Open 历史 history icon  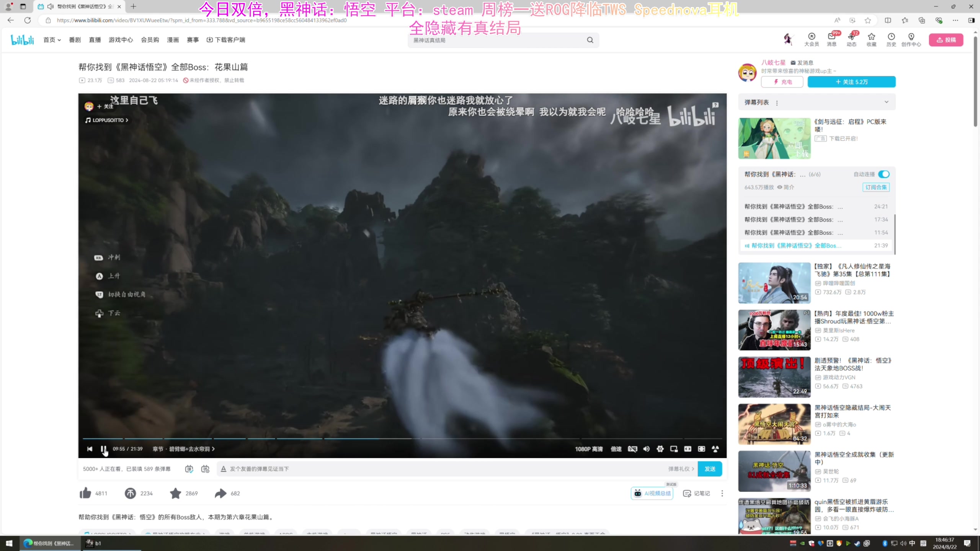tap(891, 39)
